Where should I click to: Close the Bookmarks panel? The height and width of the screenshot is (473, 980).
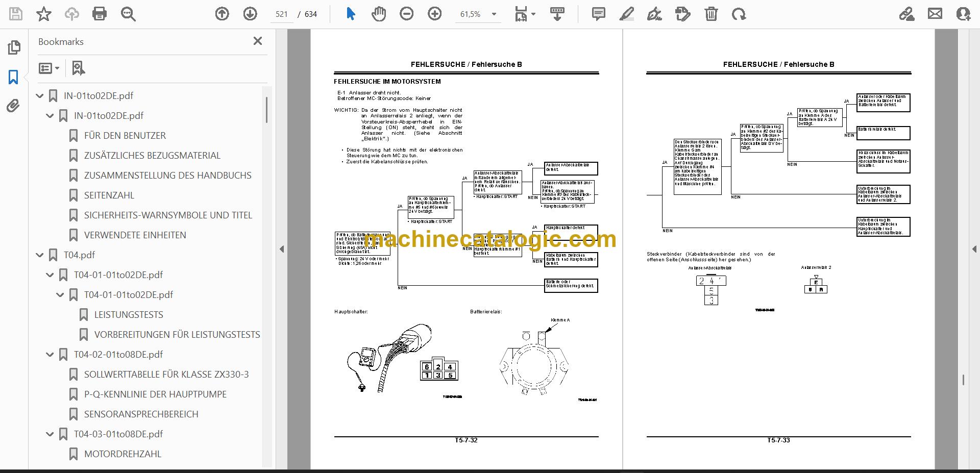click(258, 41)
